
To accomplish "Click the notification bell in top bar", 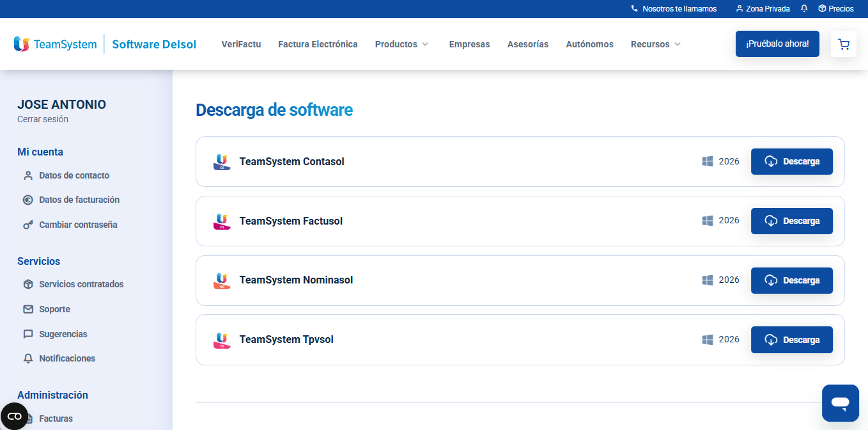I will point(804,9).
